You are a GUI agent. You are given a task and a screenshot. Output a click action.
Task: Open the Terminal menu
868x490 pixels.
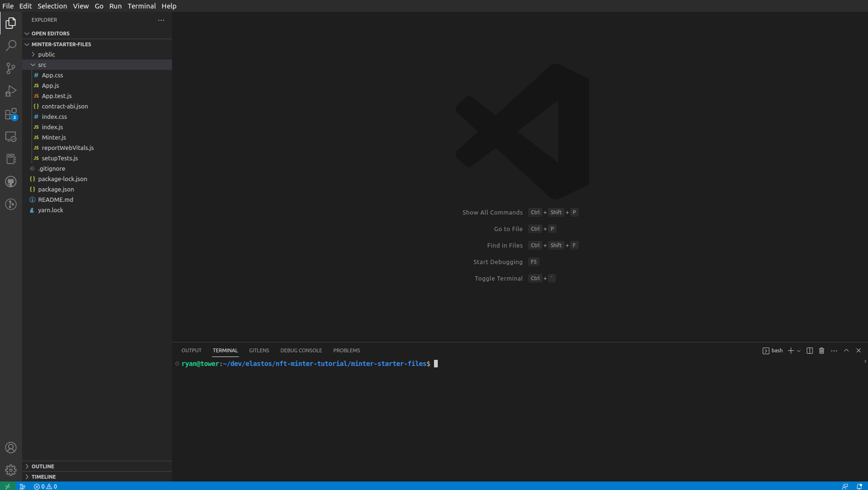[x=141, y=6]
